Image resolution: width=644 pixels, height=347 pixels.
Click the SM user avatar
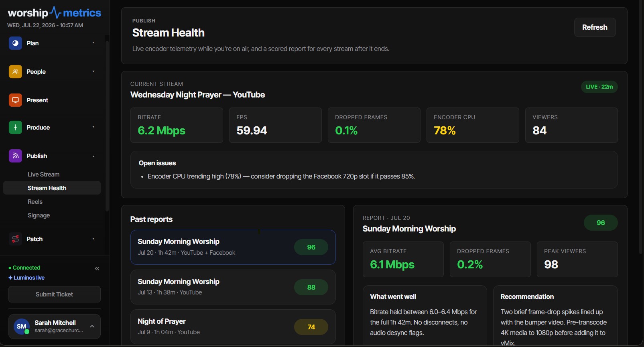(x=22, y=327)
